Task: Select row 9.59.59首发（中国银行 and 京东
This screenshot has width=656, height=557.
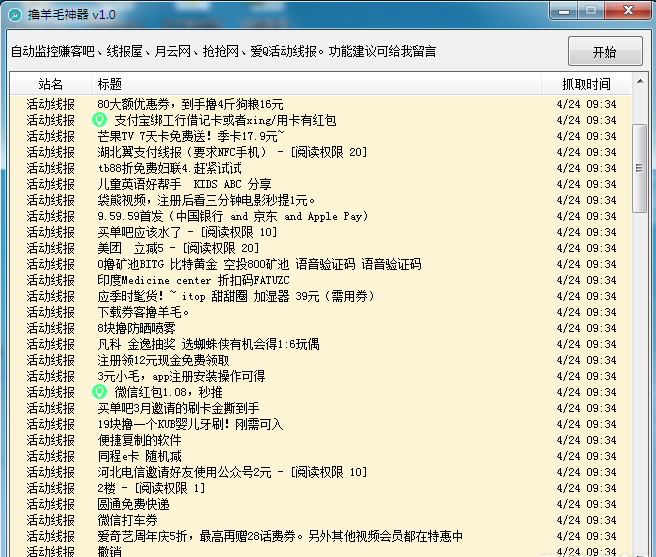Action: coord(320,216)
